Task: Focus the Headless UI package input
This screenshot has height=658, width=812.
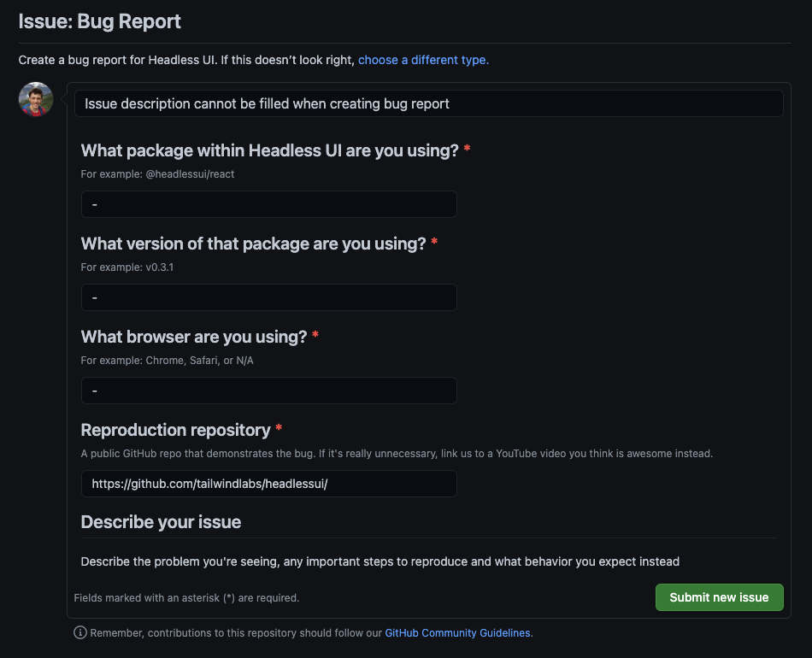Action: click(268, 203)
